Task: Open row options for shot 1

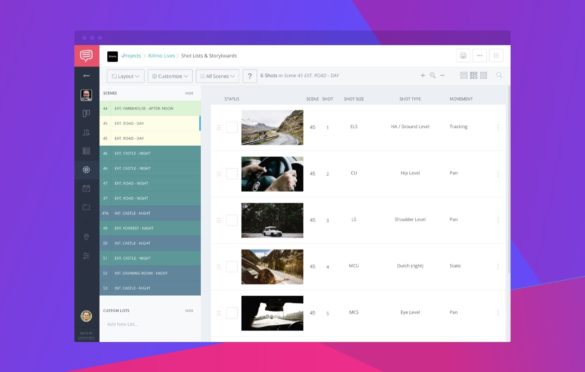Action: [498, 127]
